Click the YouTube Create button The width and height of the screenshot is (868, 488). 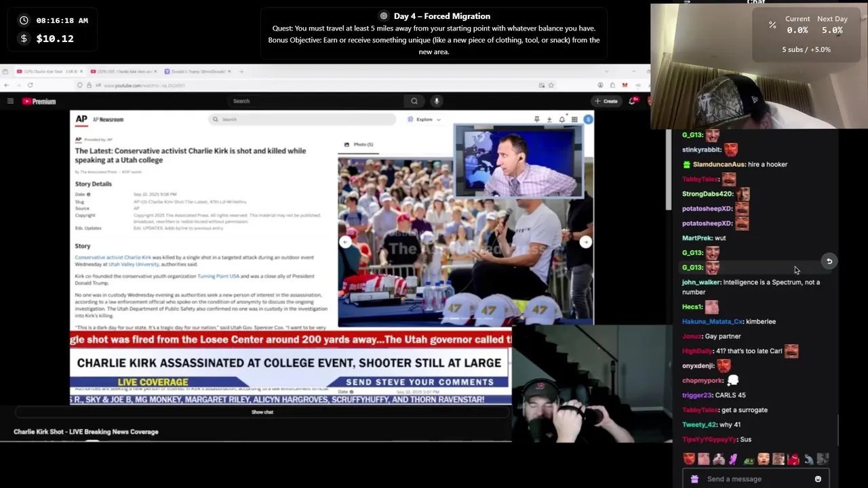[x=608, y=101]
